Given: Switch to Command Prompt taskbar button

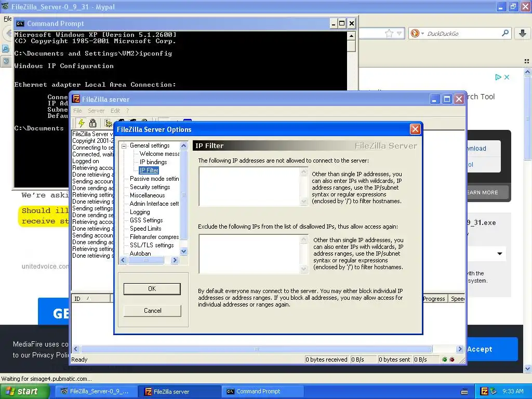Looking at the screenshot, I should tap(262, 392).
